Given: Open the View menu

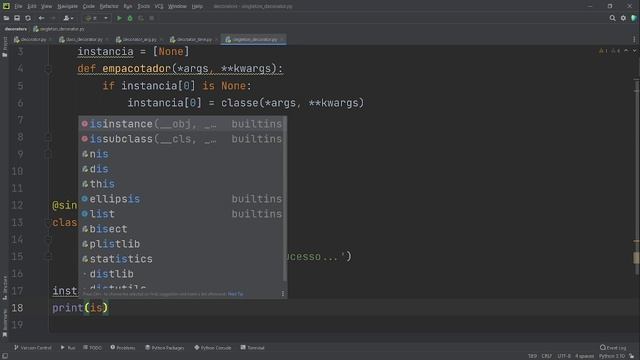Looking at the screenshot, I should coord(46,6).
